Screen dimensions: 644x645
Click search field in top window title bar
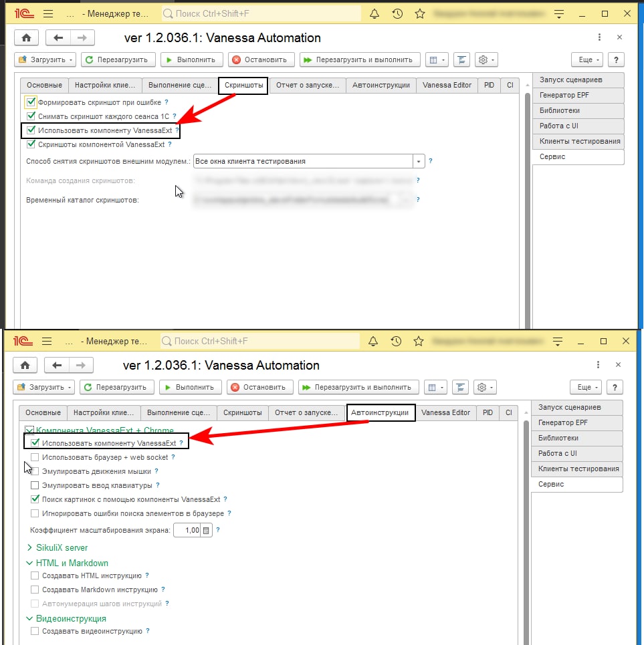click(261, 13)
